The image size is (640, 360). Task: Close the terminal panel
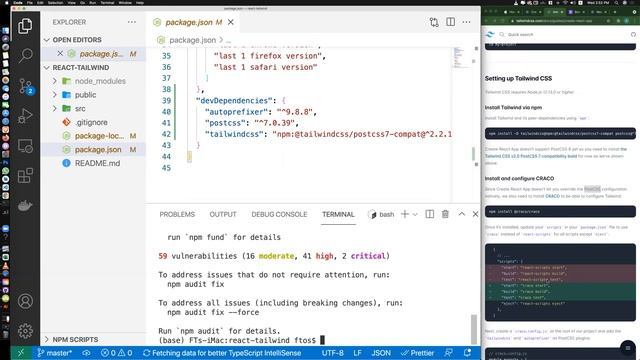coord(476,214)
